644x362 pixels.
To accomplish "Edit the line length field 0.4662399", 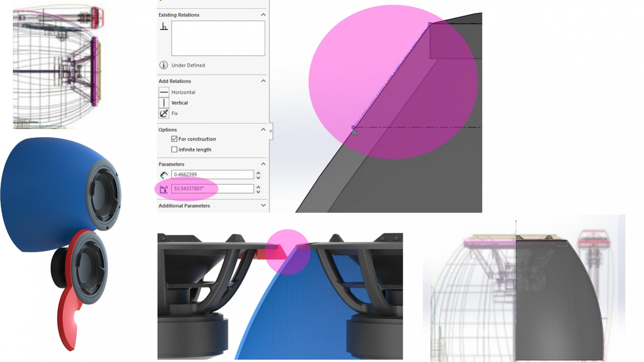I will pyautogui.click(x=213, y=174).
